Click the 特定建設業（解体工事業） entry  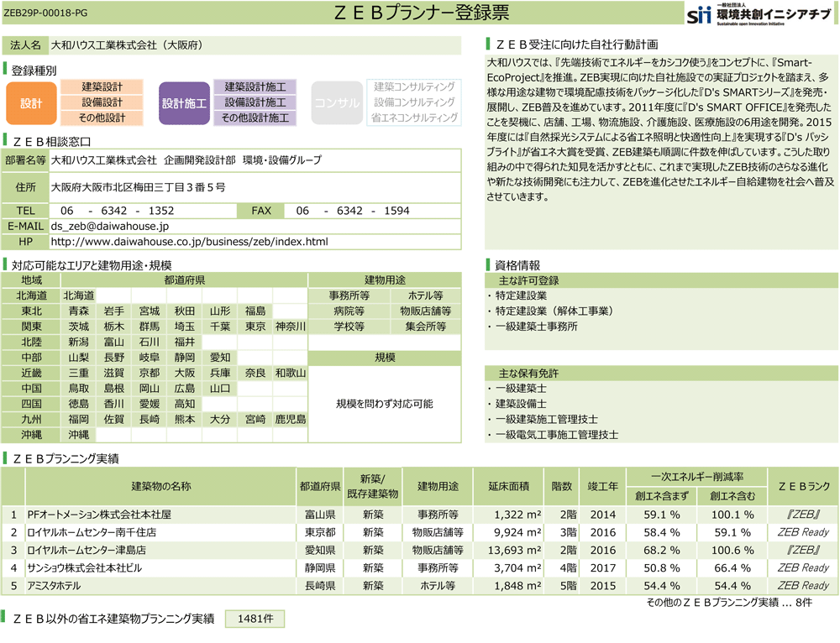554,311
